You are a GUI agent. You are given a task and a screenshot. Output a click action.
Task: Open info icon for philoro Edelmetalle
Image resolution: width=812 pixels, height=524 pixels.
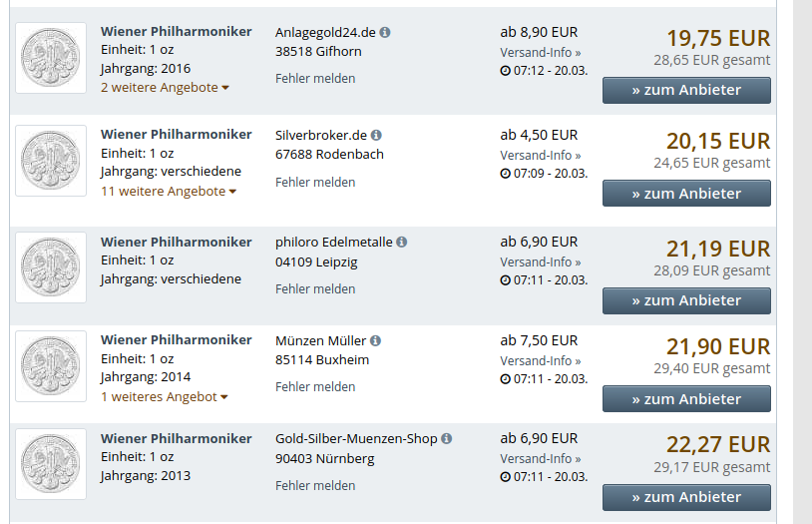(x=401, y=243)
